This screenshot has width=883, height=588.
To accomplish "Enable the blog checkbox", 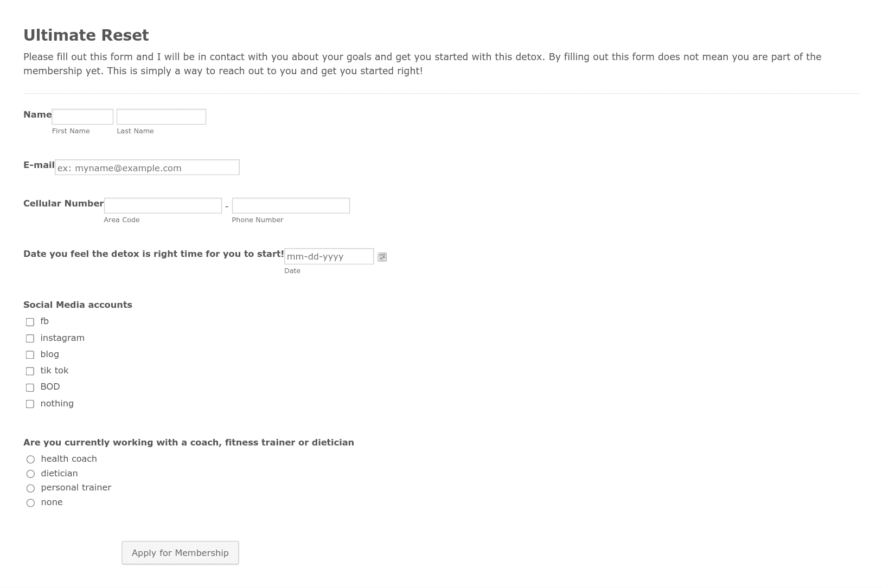I will (x=30, y=354).
